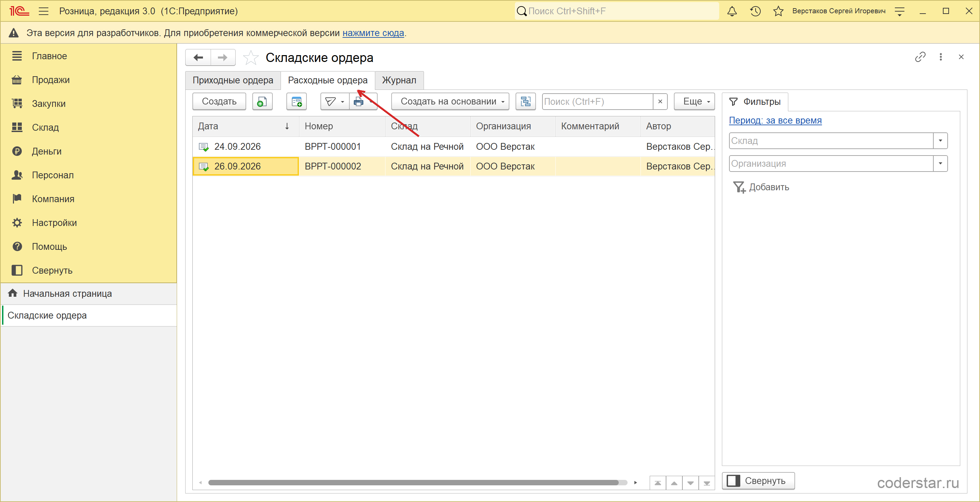
Task: Click the create-from-document calendar icon
Action: [296, 101]
